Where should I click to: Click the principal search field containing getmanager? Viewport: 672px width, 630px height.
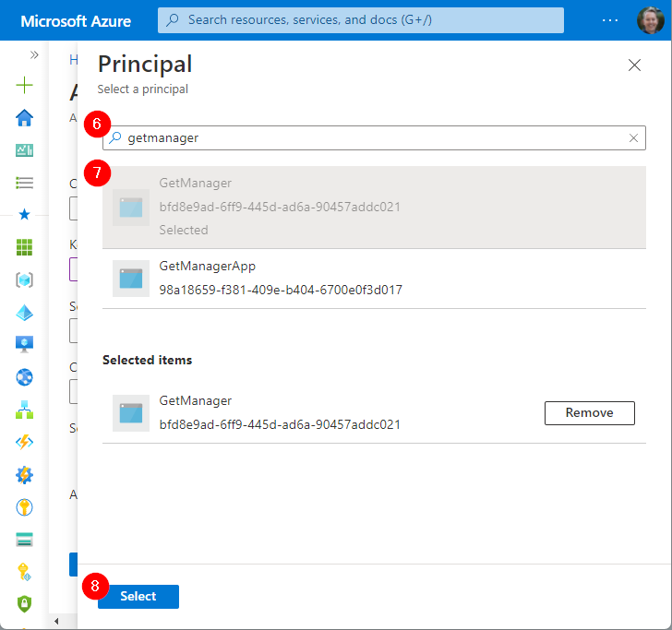pos(374,138)
